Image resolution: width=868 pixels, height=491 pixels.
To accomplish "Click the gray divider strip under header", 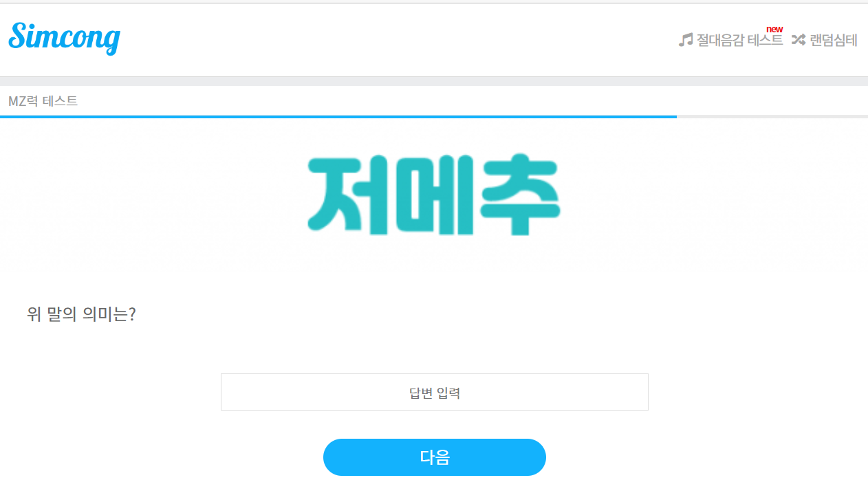I will (434, 81).
